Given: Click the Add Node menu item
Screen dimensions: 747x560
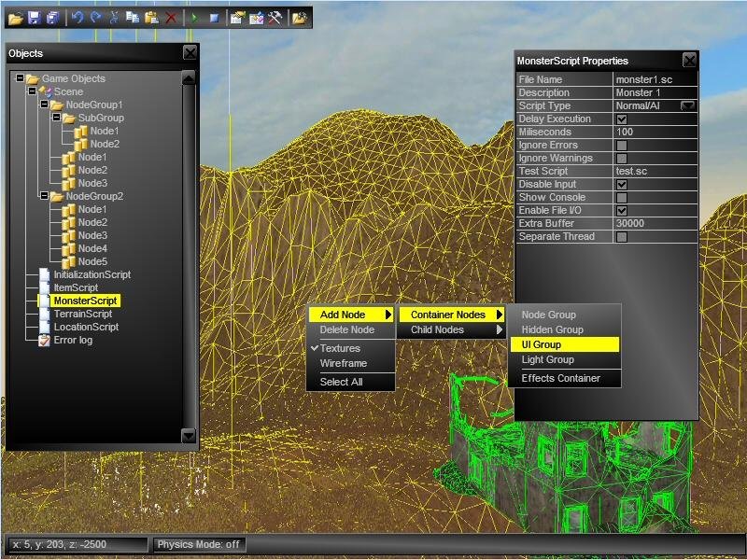Looking at the screenshot, I should tap(351, 315).
